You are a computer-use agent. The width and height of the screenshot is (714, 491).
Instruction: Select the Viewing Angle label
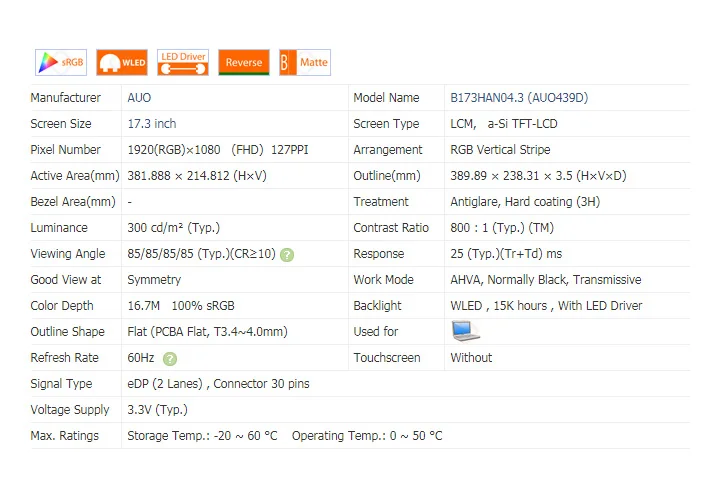point(68,254)
